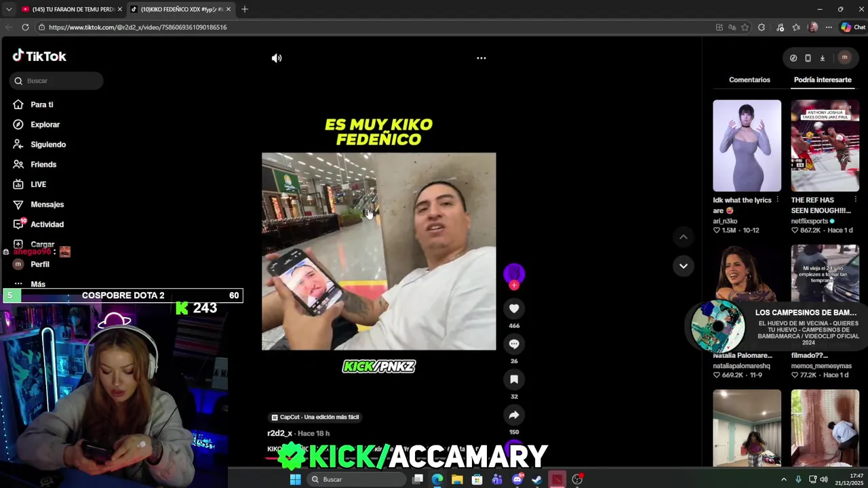Reload the page with the refresh icon
The width and height of the screenshot is (868, 488).
pyautogui.click(x=25, y=27)
